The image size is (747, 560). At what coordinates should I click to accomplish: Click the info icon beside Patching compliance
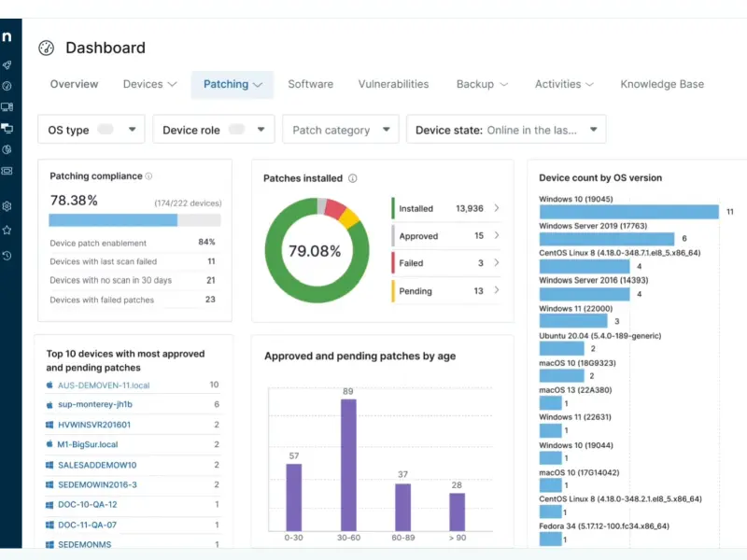pos(149,176)
